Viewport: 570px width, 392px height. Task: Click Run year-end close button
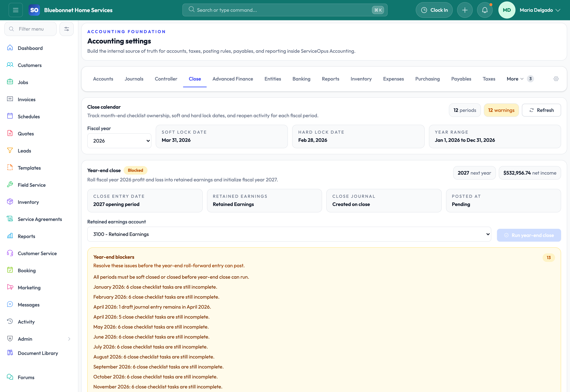[x=529, y=235]
